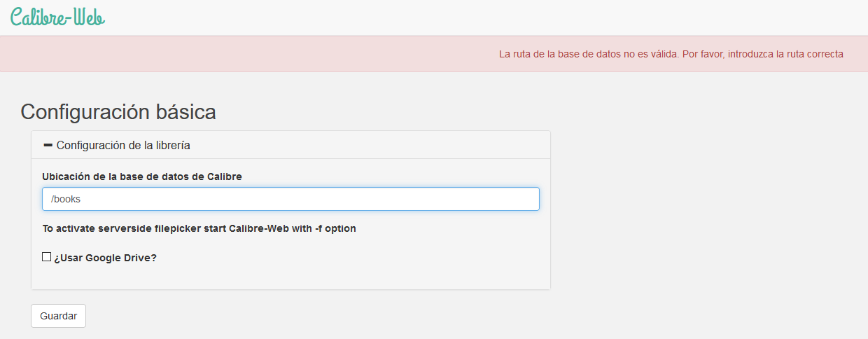Click the 'Web' part of the logo
This screenshot has height=339, width=868.
click(x=89, y=18)
